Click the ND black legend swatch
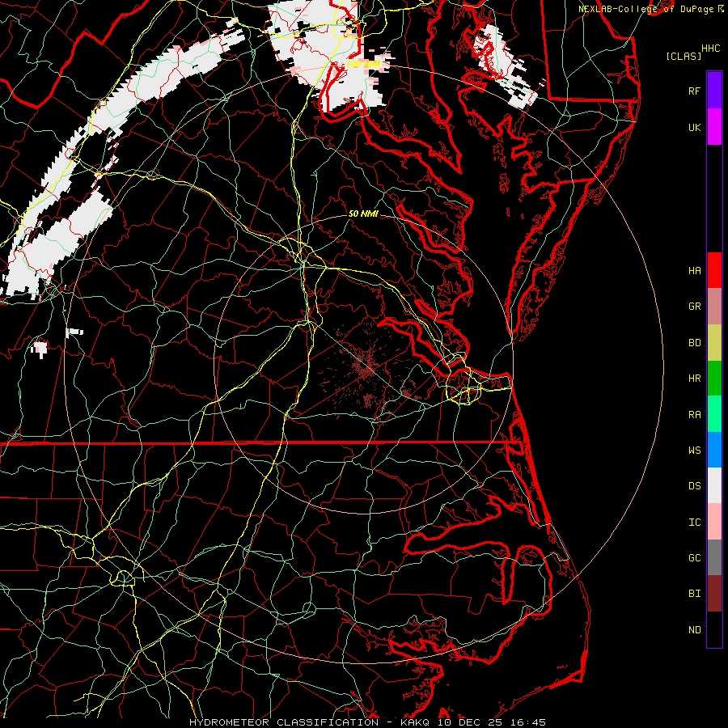The width and height of the screenshot is (728, 728). (x=714, y=629)
